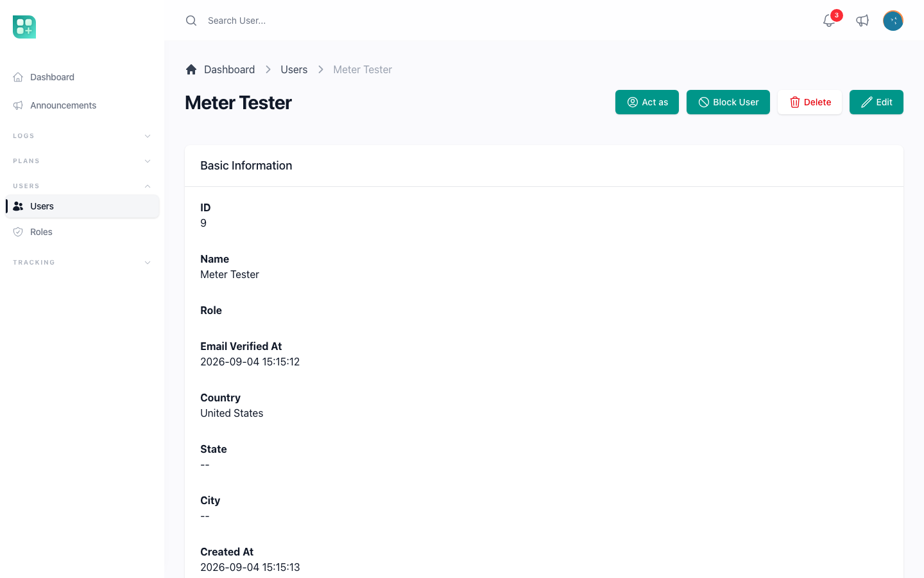
Task: Click the Edit button
Action: pyautogui.click(x=877, y=102)
